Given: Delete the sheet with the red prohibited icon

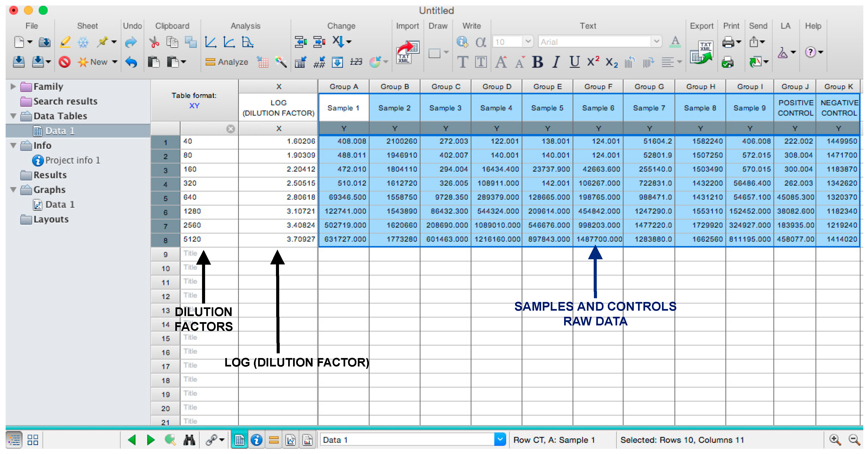Looking at the screenshot, I should click(x=64, y=62).
